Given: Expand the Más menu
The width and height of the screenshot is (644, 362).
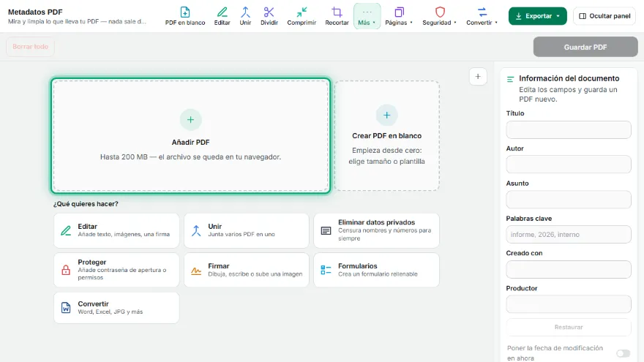Looking at the screenshot, I should 367,16.
